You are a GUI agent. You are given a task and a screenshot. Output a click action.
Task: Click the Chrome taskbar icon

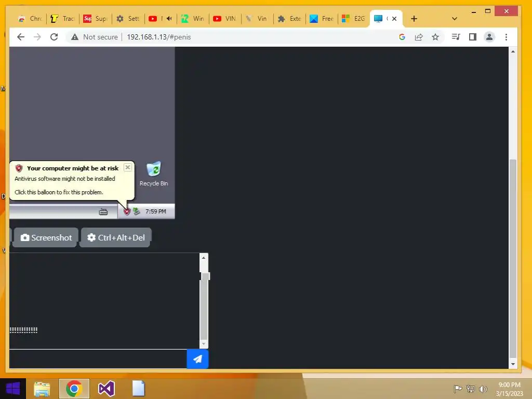click(x=74, y=389)
